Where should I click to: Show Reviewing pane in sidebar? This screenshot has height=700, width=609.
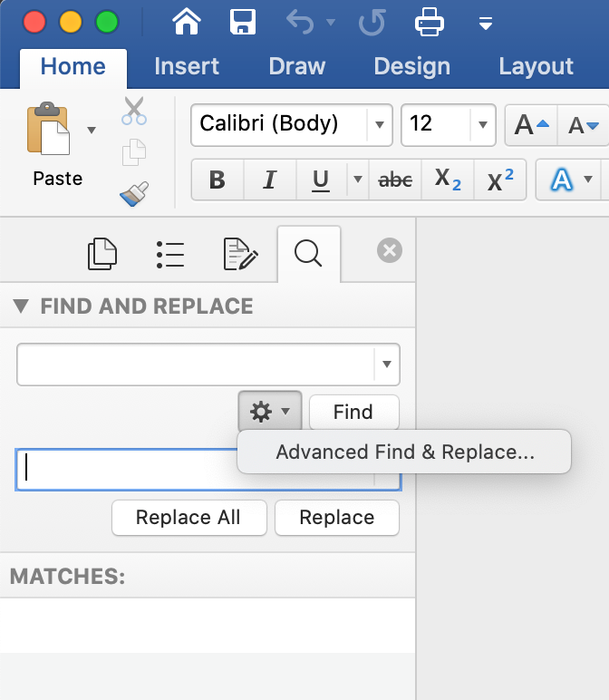240,254
